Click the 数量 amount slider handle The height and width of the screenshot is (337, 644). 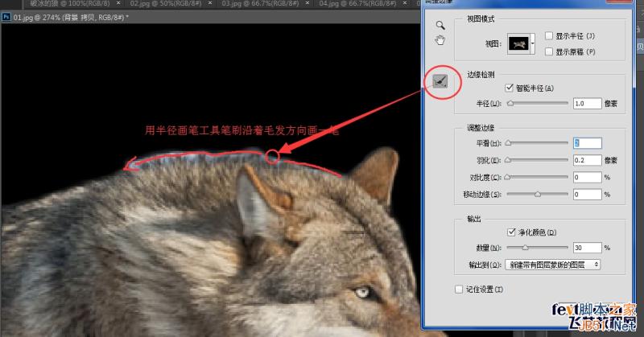pyautogui.click(x=526, y=248)
